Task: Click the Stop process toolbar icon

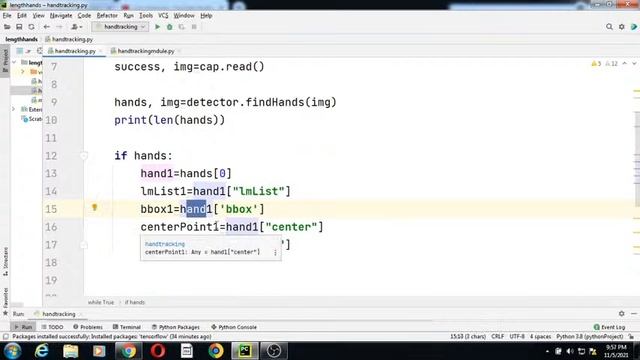Action: coord(194,27)
